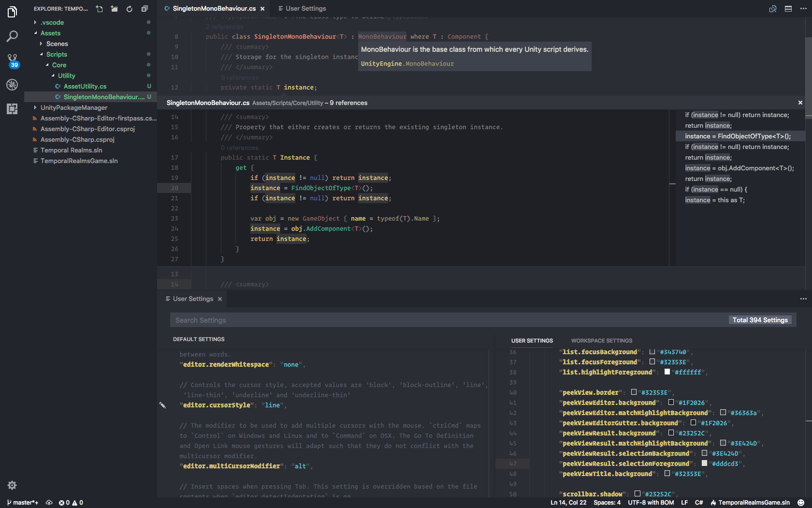Open the Extensions view in activity bar
Viewport: 812px width, 508px height.
[x=12, y=109]
